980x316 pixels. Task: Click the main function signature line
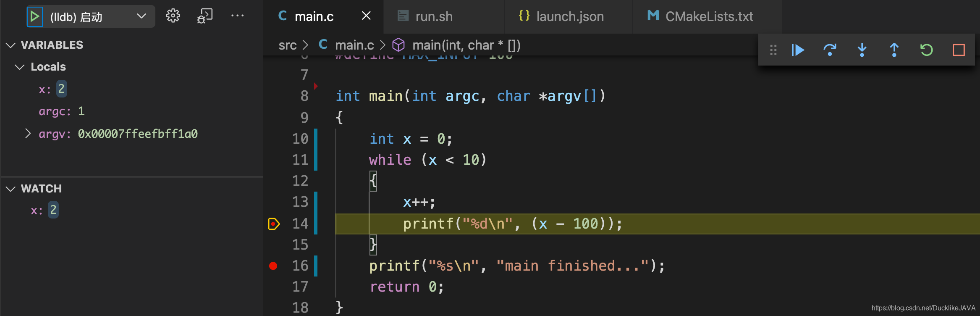point(471,96)
